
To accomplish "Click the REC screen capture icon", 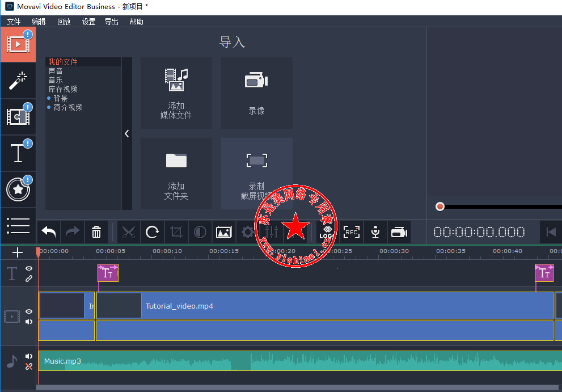I will pos(351,233).
